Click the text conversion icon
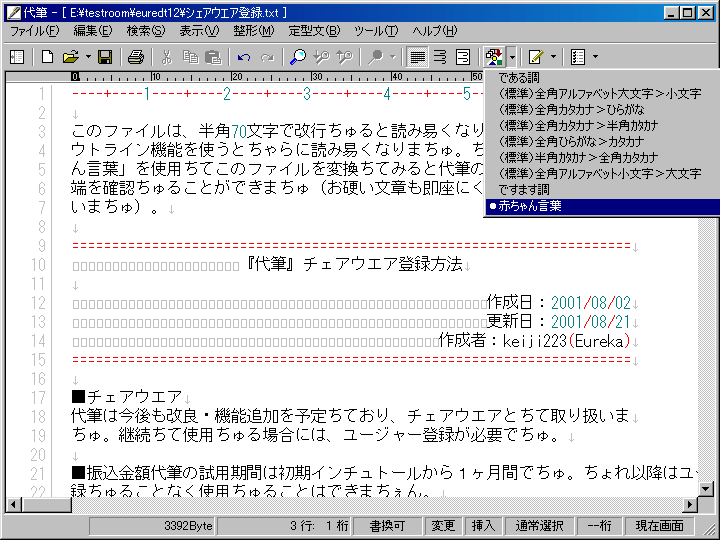This screenshot has width=720, height=540. pyautogui.click(x=495, y=57)
